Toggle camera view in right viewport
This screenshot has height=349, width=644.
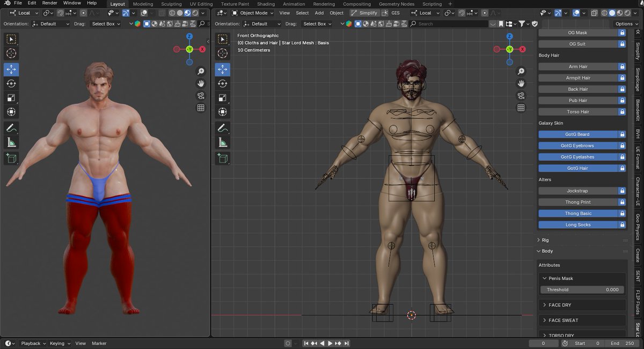(521, 96)
